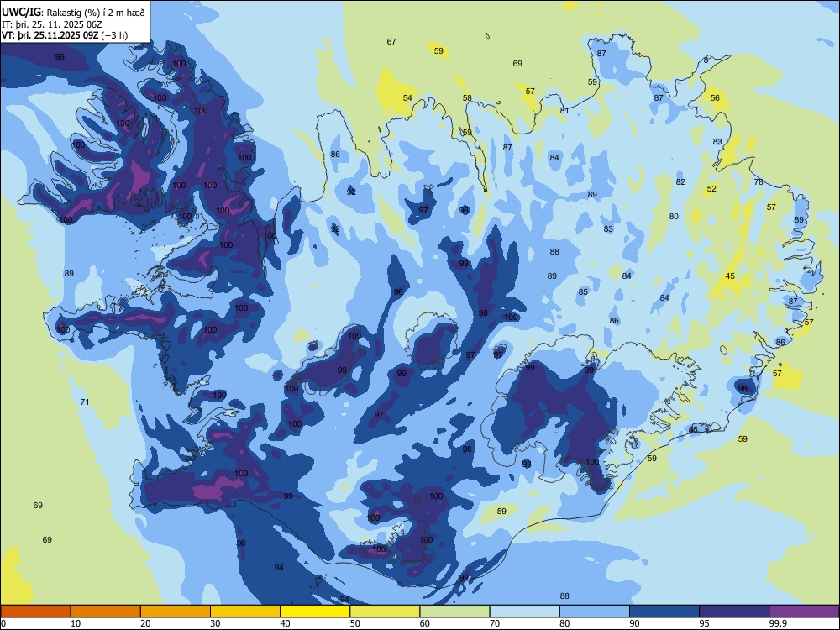This screenshot has height=630, width=840.
Task: Select the orange 10–20 legend swatch
Action: [x=106, y=612]
